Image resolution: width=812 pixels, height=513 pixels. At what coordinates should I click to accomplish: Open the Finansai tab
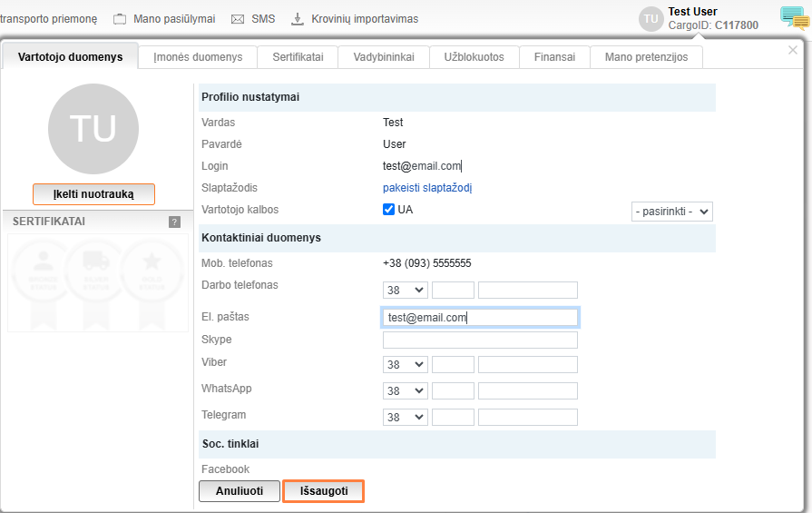point(554,57)
